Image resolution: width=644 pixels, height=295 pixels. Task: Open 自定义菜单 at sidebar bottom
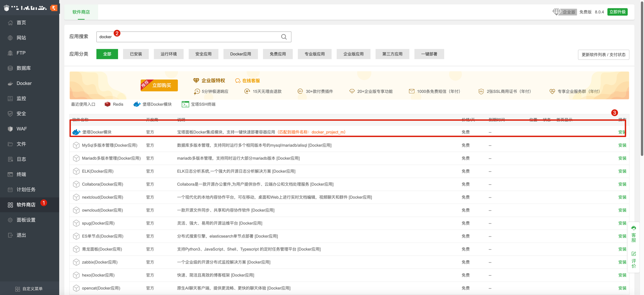(x=29, y=289)
